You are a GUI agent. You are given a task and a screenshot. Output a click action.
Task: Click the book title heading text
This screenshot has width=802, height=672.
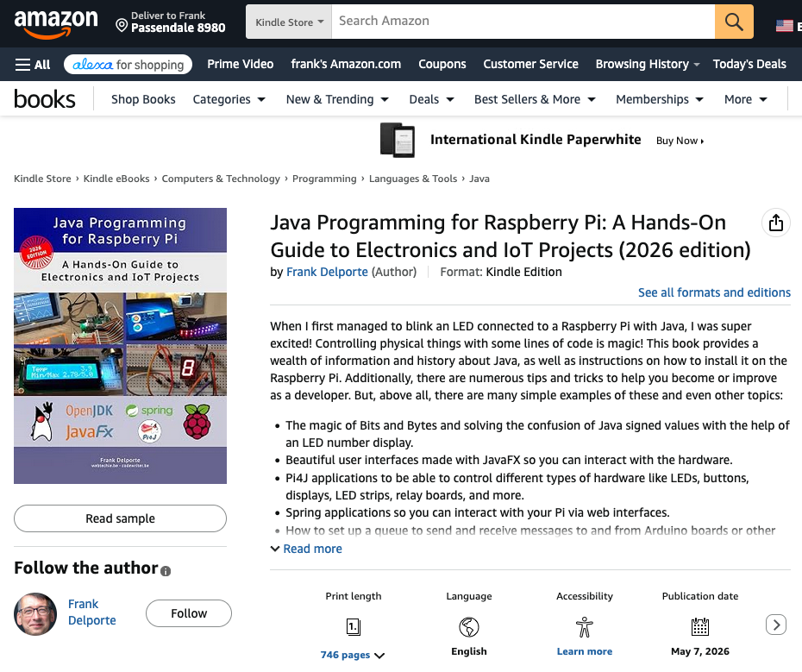pos(511,236)
